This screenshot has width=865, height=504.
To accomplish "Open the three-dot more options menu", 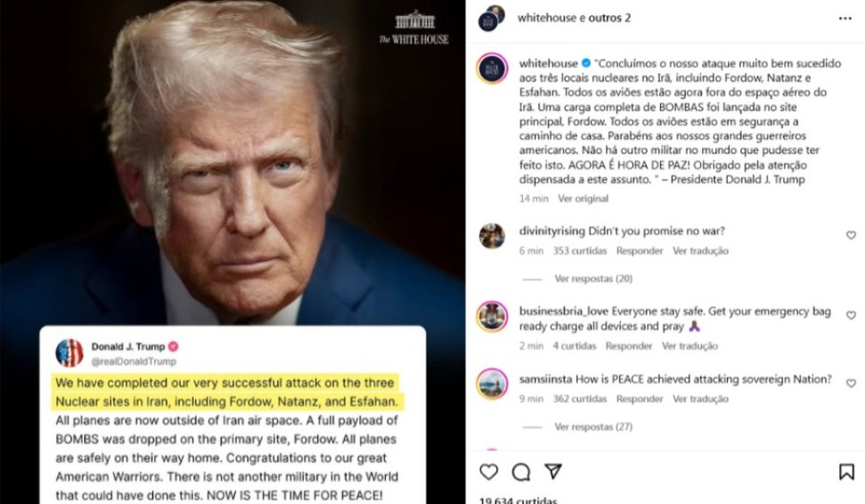I will (x=845, y=18).
